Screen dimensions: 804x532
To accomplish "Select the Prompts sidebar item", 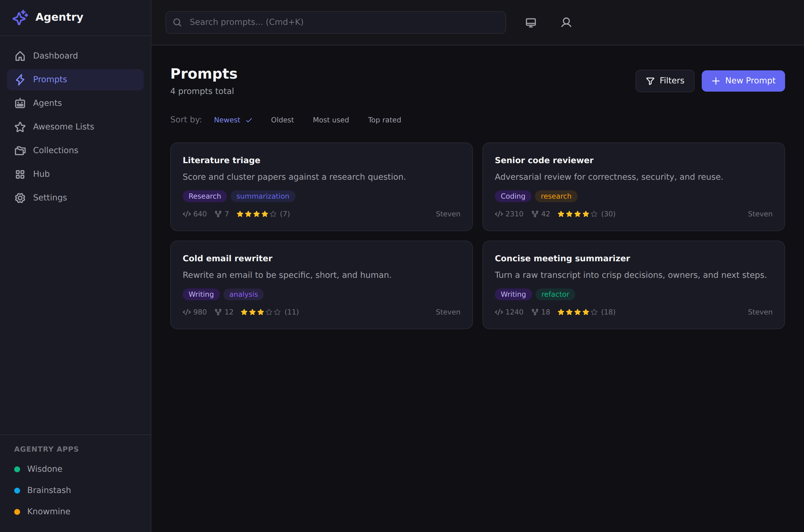I will 75,80.
